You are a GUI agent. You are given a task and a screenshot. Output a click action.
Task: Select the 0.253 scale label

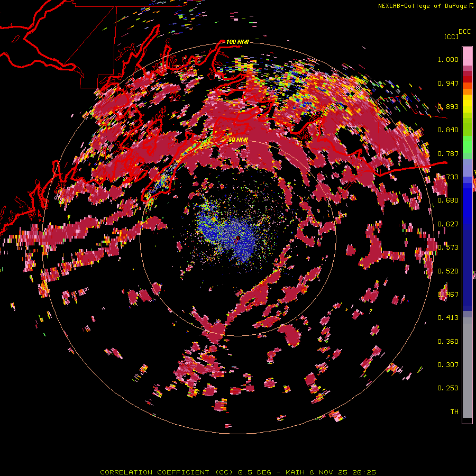click(x=448, y=388)
